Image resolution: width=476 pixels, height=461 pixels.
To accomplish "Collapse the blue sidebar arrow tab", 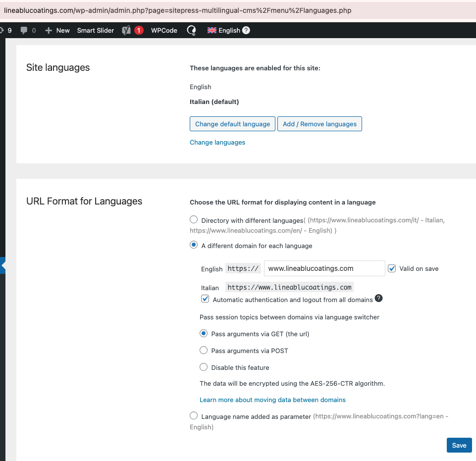I will (x=3, y=265).
